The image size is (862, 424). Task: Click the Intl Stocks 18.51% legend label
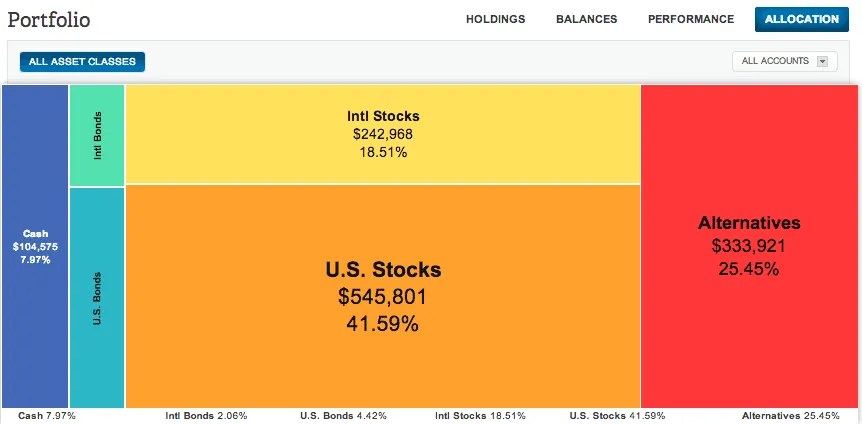pyautogui.click(x=480, y=416)
